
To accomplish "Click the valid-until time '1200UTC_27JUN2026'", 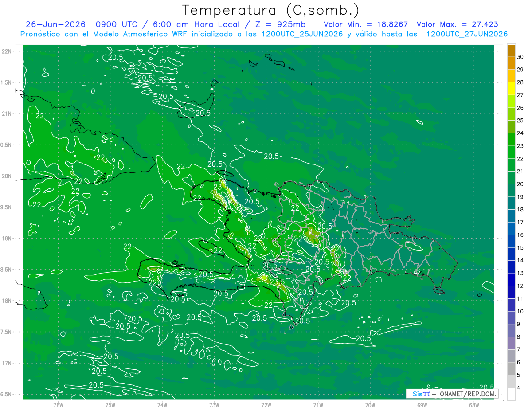I will (467, 34).
